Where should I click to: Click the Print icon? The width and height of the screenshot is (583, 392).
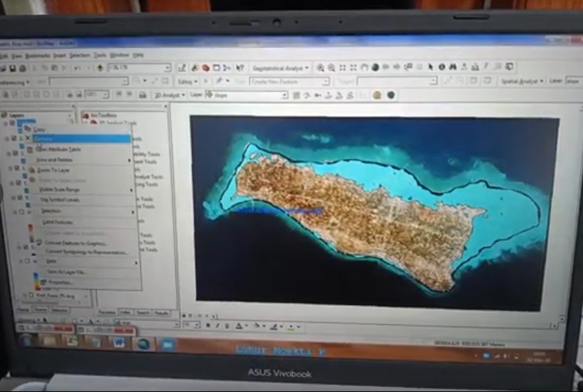click(22, 68)
